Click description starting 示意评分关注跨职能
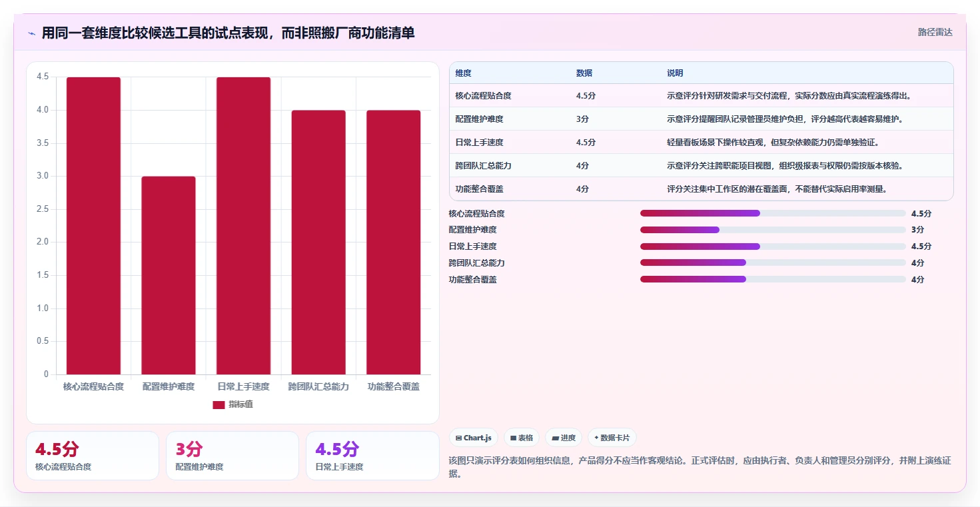 785,166
